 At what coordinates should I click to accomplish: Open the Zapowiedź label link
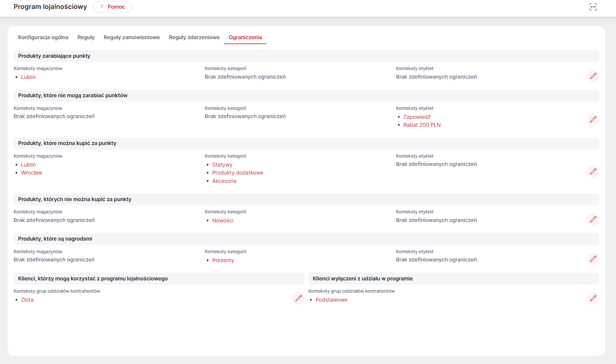click(x=417, y=117)
